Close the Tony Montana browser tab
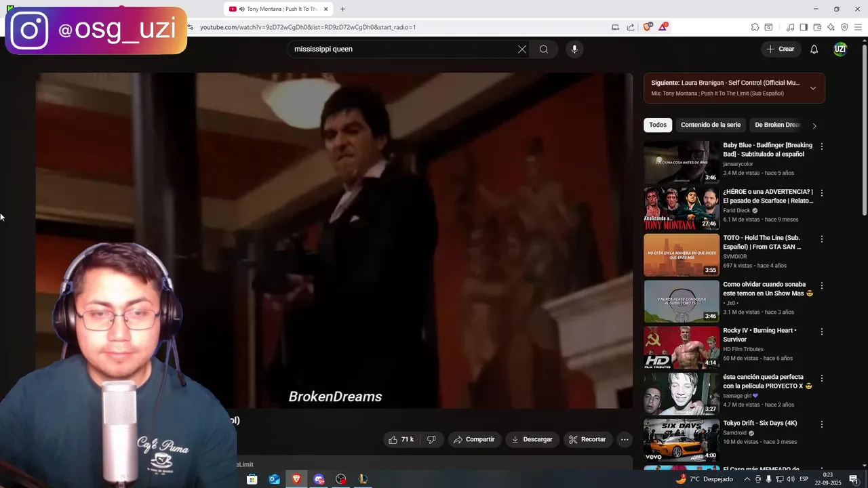The height and width of the screenshot is (488, 868). coord(325,9)
